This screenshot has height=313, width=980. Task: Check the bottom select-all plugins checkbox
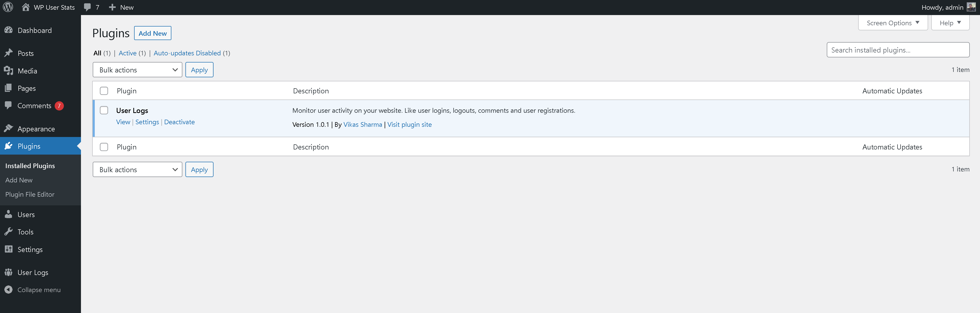pyautogui.click(x=104, y=147)
